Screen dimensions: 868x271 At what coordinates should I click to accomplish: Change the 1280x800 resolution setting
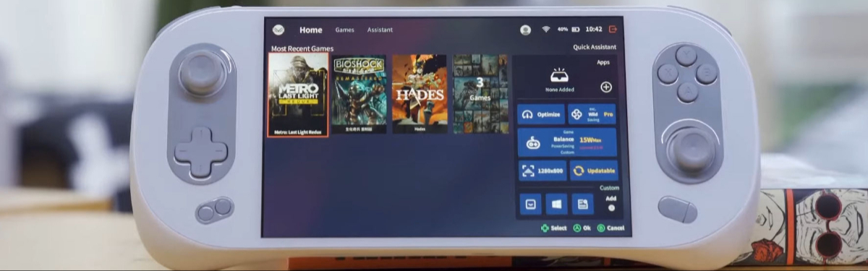[542, 171]
